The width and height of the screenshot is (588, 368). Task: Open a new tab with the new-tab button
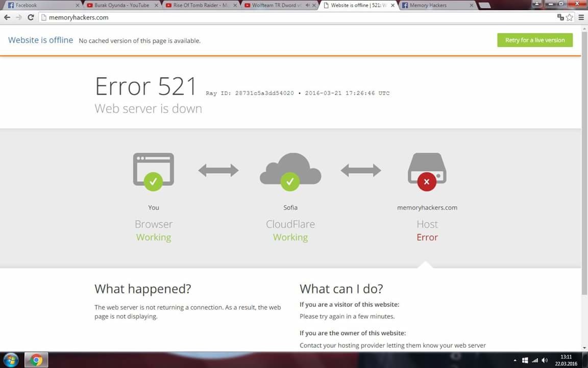(x=485, y=6)
